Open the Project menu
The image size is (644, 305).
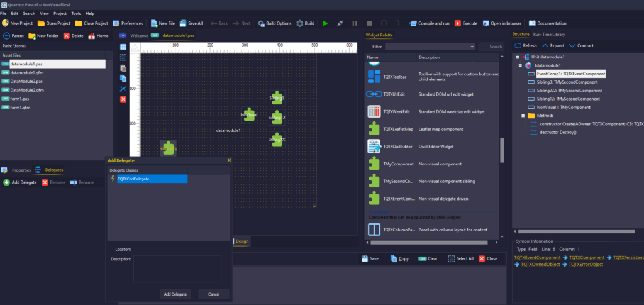click(x=60, y=13)
